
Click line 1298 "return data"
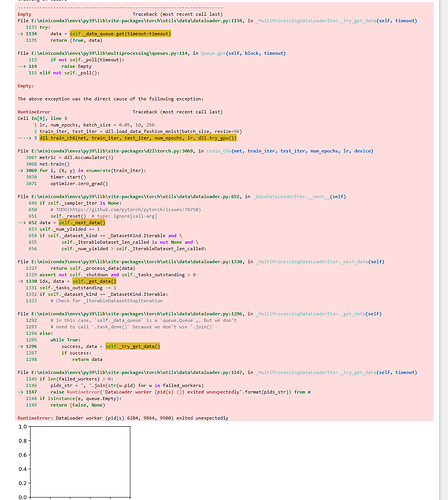(87, 359)
